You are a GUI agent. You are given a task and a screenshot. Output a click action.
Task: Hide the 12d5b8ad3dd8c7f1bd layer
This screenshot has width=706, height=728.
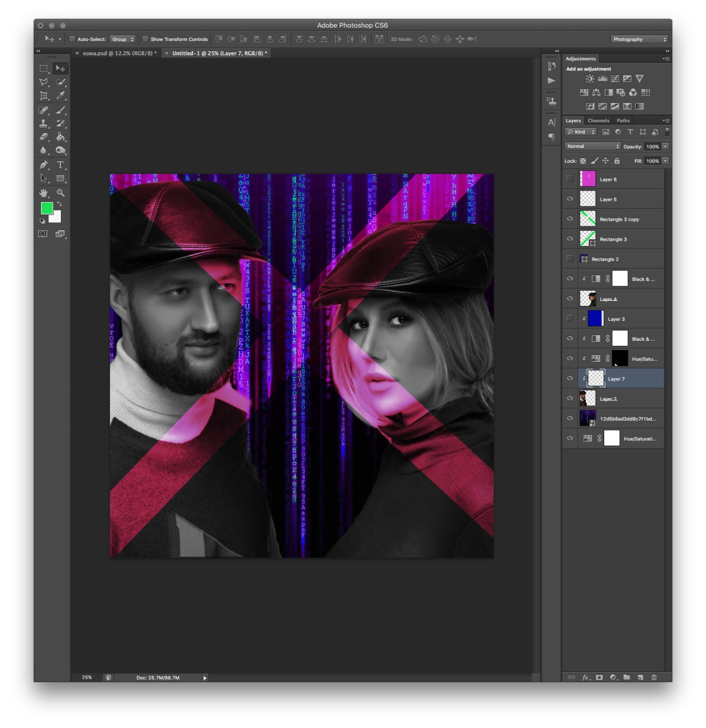tap(569, 418)
